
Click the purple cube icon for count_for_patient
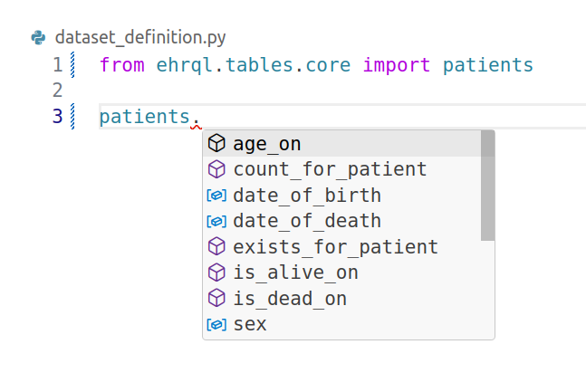[x=216, y=169]
